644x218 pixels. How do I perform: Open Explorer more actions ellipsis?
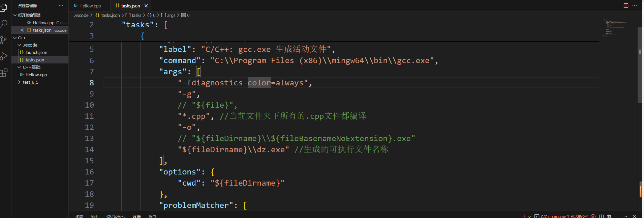pos(61,6)
